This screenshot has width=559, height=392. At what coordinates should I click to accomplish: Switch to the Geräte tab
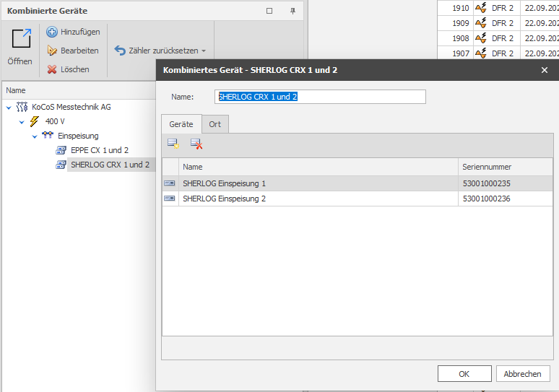click(181, 124)
